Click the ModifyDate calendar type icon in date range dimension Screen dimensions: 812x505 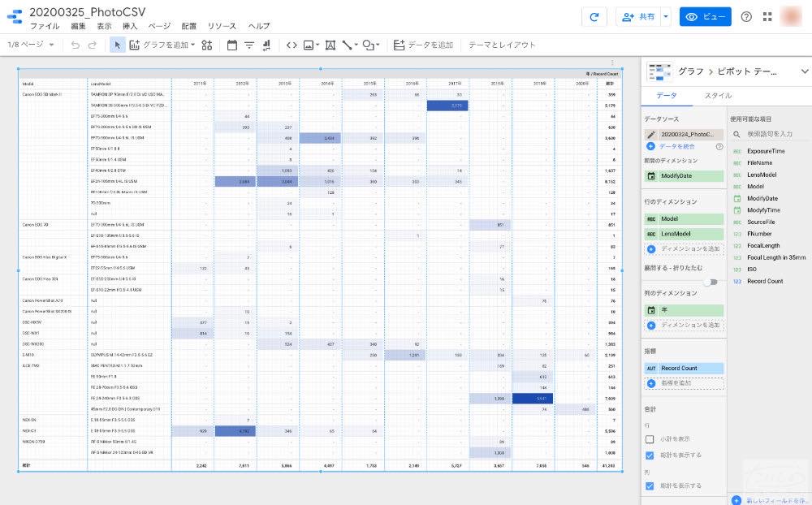point(651,176)
